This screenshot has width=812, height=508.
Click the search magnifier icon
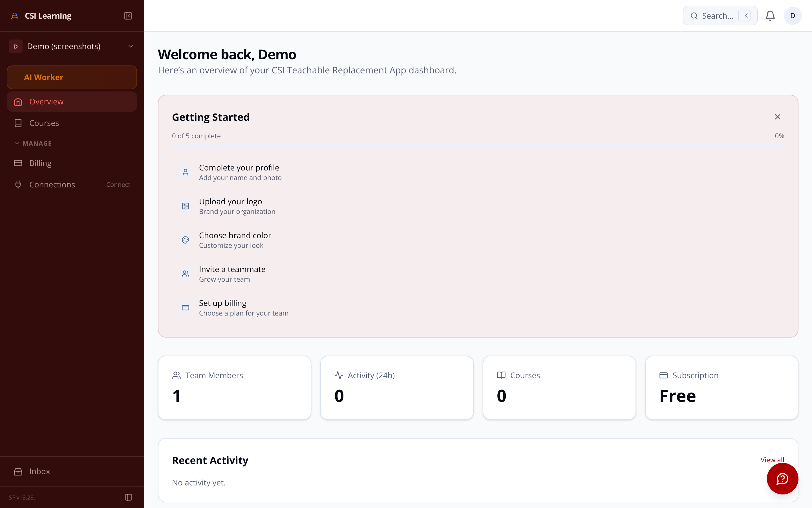click(694, 16)
